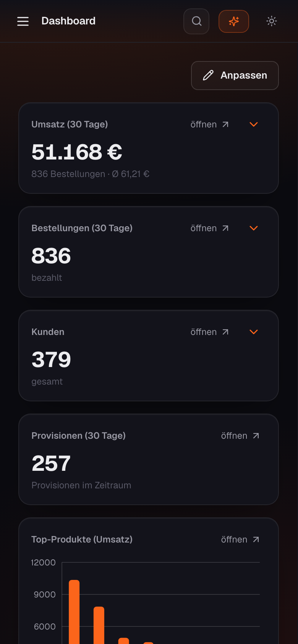
Task: Click the tallest orange chart bar
Action: coord(74,612)
